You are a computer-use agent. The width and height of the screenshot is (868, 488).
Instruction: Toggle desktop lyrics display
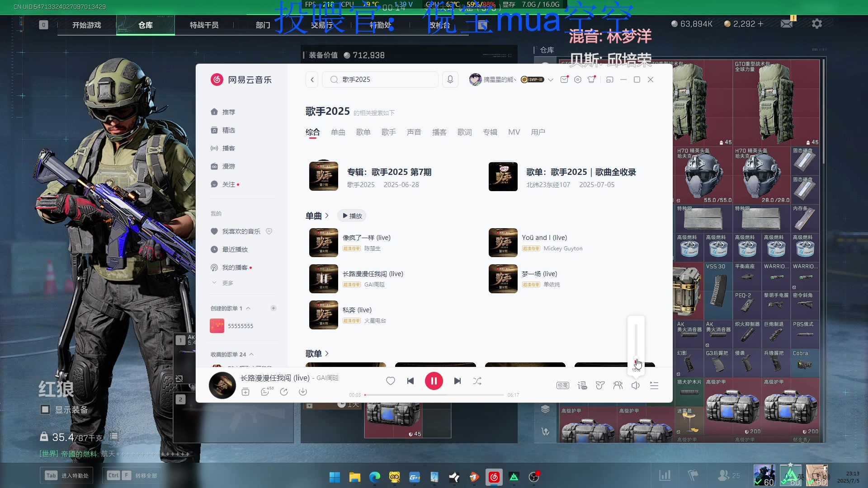click(582, 385)
